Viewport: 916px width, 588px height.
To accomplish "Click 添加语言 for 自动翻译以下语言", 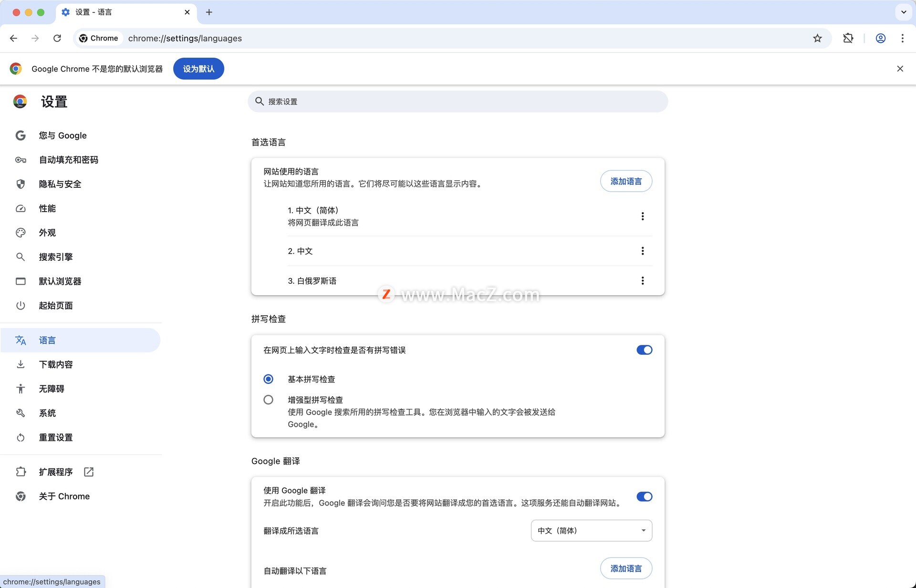I will [x=626, y=568].
